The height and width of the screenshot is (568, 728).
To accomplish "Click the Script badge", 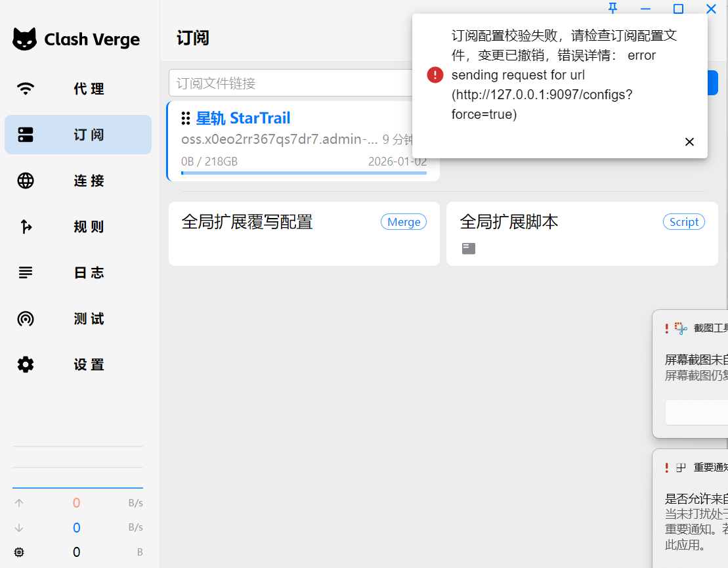I will coord(683,222).
